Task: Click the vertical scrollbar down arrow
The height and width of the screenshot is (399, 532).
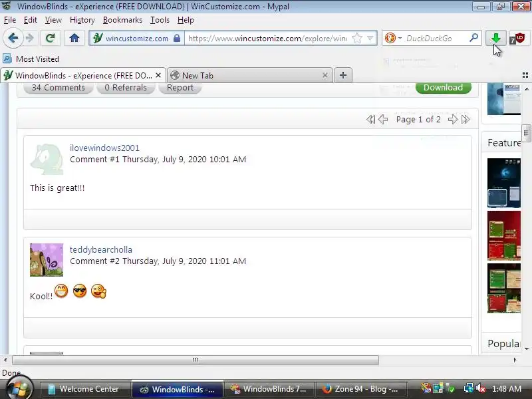Action: coord(527,348)
